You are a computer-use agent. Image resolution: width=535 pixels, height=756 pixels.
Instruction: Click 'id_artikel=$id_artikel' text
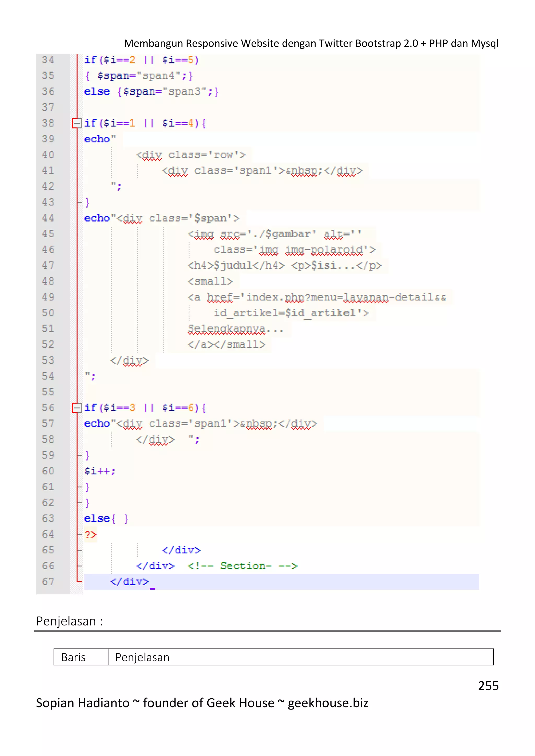coord(291,313)
